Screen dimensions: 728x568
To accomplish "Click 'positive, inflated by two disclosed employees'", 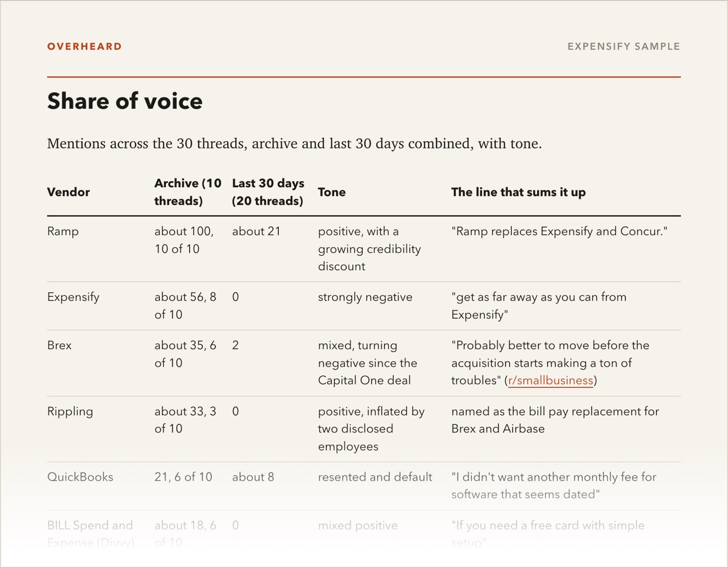I will [371, 429].
